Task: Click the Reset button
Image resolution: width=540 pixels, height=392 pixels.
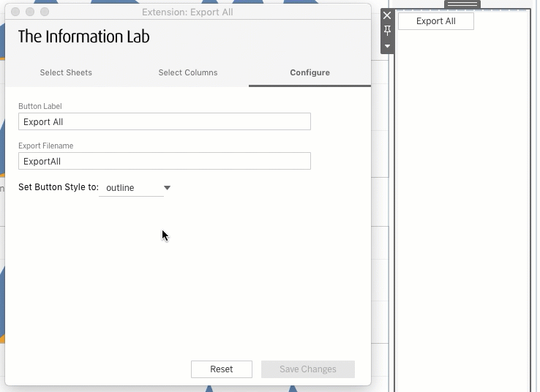Action: [222, 369]
